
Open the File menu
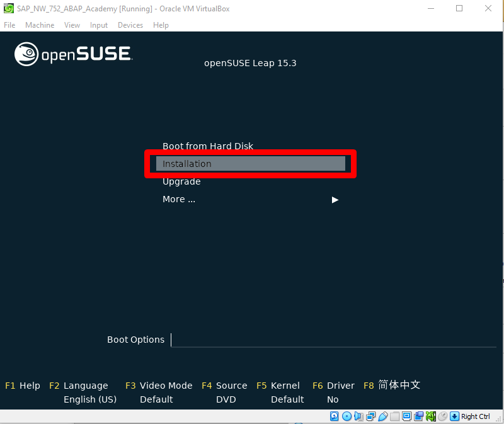[9, 25]
